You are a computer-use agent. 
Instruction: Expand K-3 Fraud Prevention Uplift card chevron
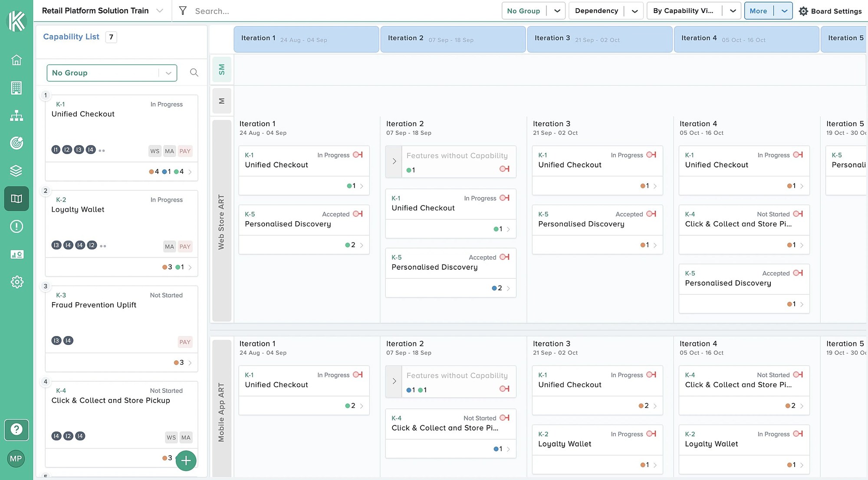(190, 362)
